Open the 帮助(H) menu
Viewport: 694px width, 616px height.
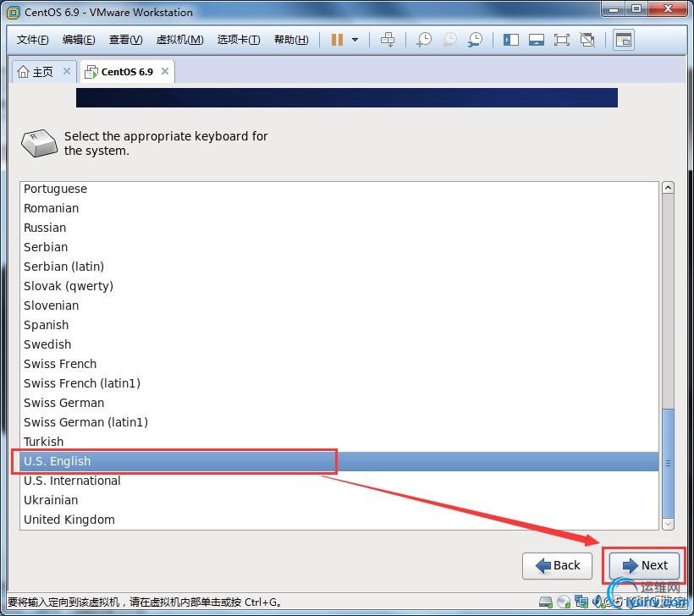click(x=291, y=40)
